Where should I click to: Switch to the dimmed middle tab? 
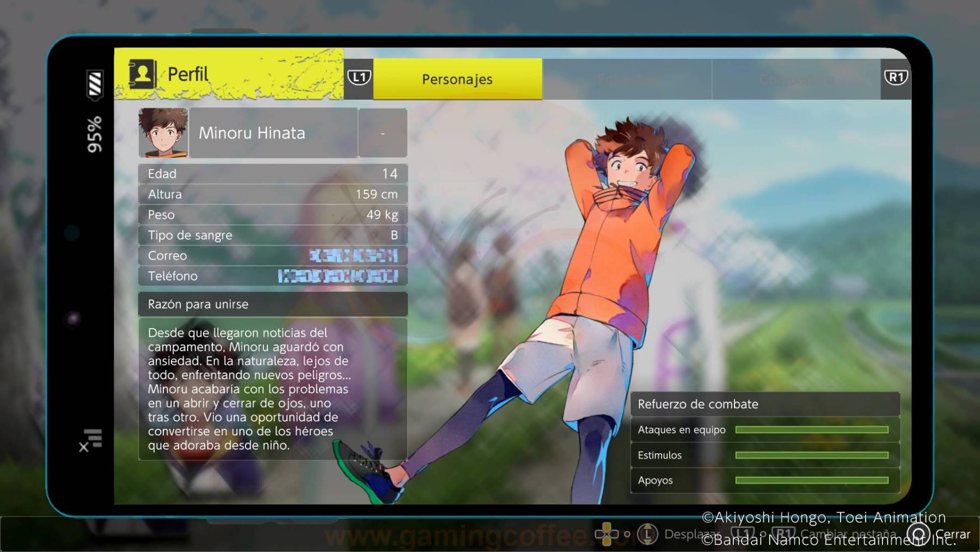627,79
